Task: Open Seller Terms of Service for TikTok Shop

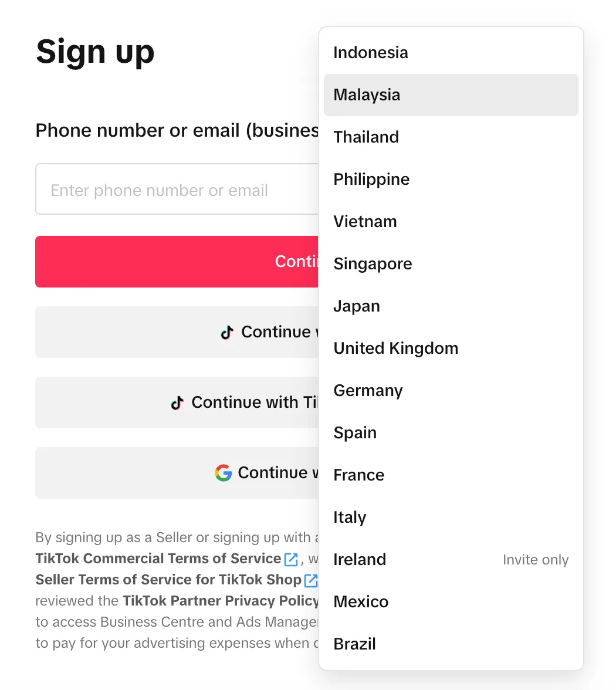Action: (x=168, y=580)
